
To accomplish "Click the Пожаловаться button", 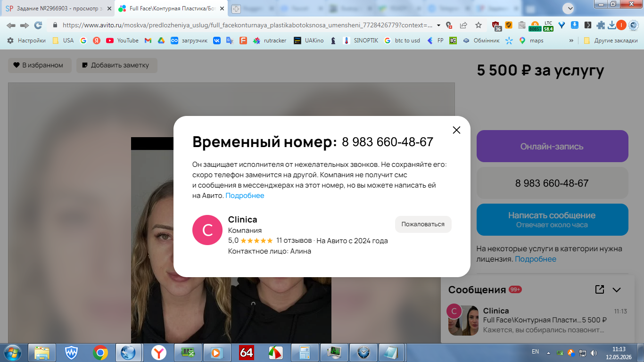I will [x=423, y=224].
